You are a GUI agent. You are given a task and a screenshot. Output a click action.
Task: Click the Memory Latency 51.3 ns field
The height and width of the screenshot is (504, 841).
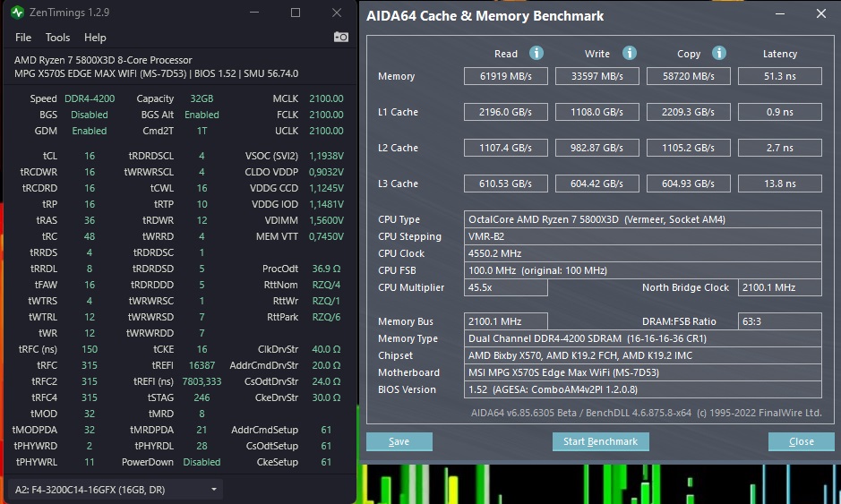point(780,76)
